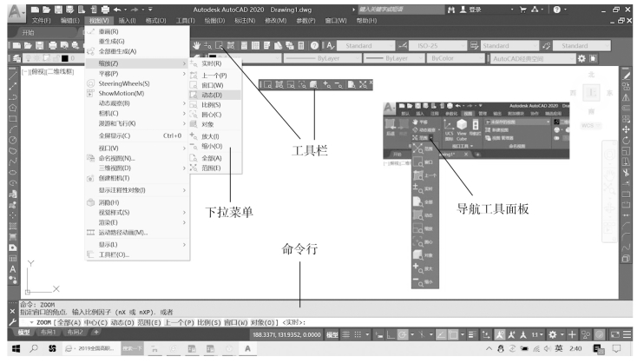Click 全屏显示(C) Ctrl+0 entry
644x363 pixels.
coord(138,135)
